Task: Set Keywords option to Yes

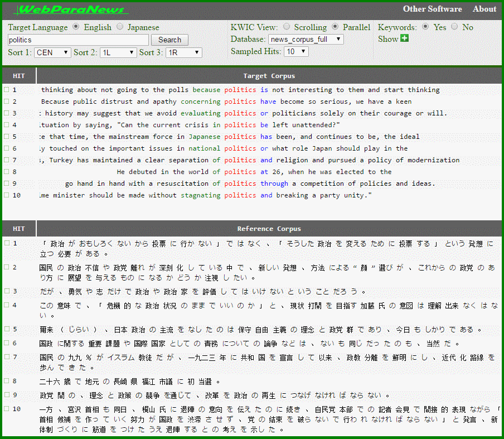Action: click(x=426, y=27)
